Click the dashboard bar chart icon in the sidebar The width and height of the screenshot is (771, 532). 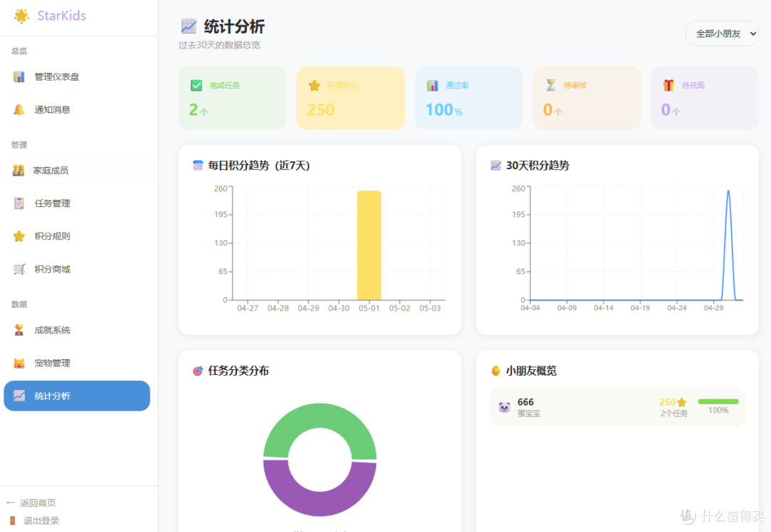click(19, 76)
